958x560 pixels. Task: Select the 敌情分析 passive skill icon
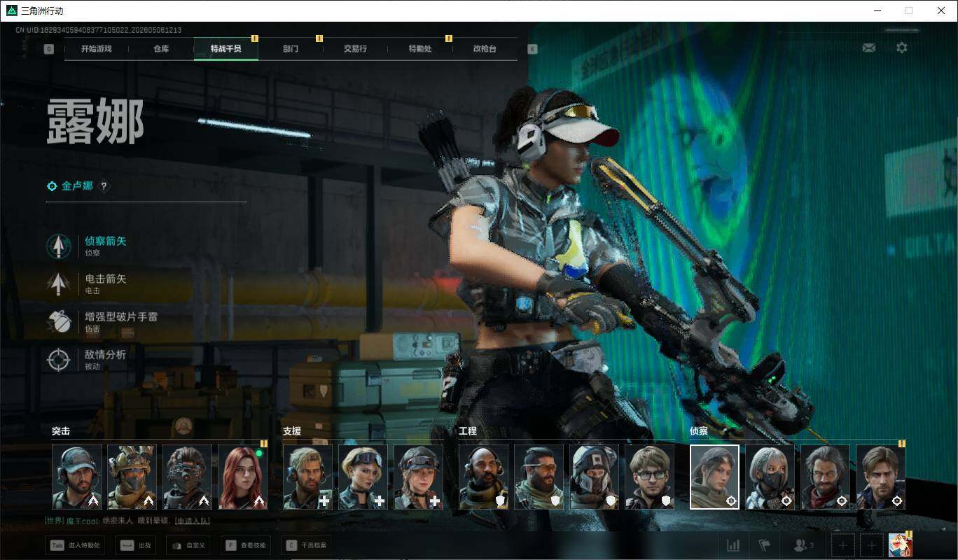[x=59, y=359]
